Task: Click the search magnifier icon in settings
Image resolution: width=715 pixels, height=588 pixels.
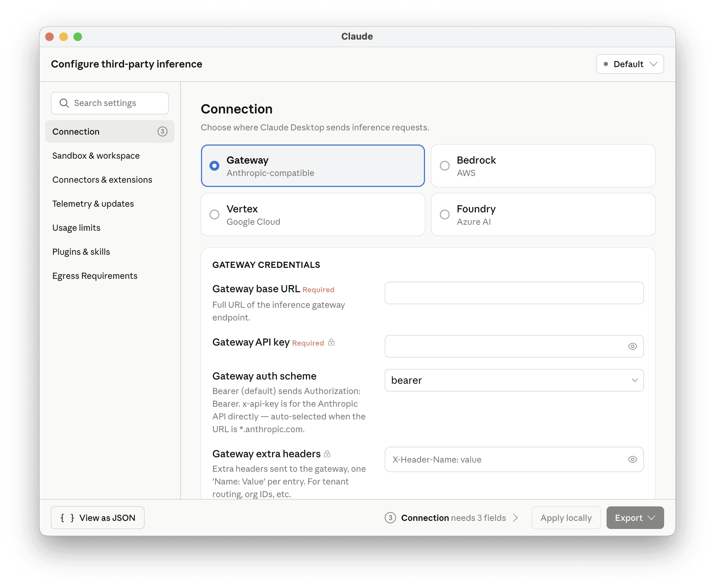Action: tap(64, 103)
